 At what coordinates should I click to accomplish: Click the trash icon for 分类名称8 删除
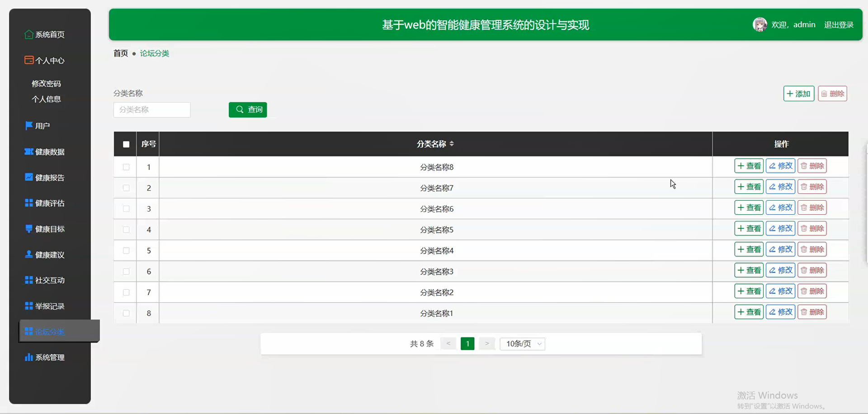pos(804,166)
